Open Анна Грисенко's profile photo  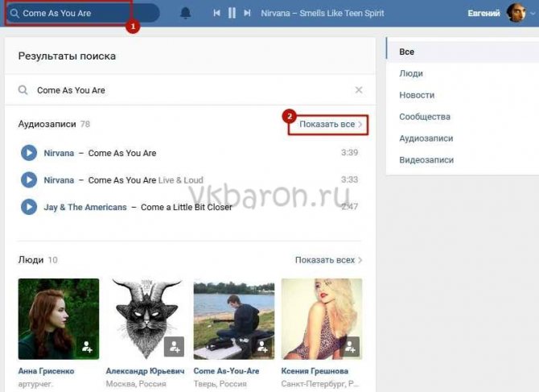(x=59, y=319)
